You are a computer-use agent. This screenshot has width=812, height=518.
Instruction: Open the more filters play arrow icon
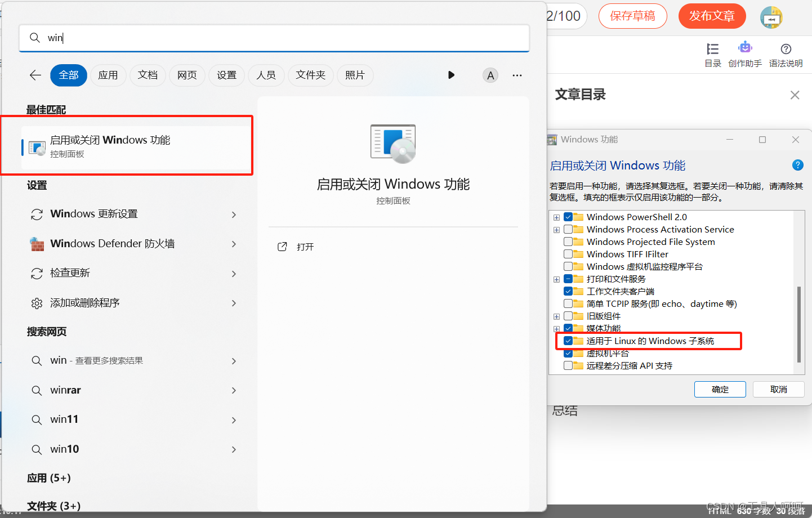tap(451, 75)
